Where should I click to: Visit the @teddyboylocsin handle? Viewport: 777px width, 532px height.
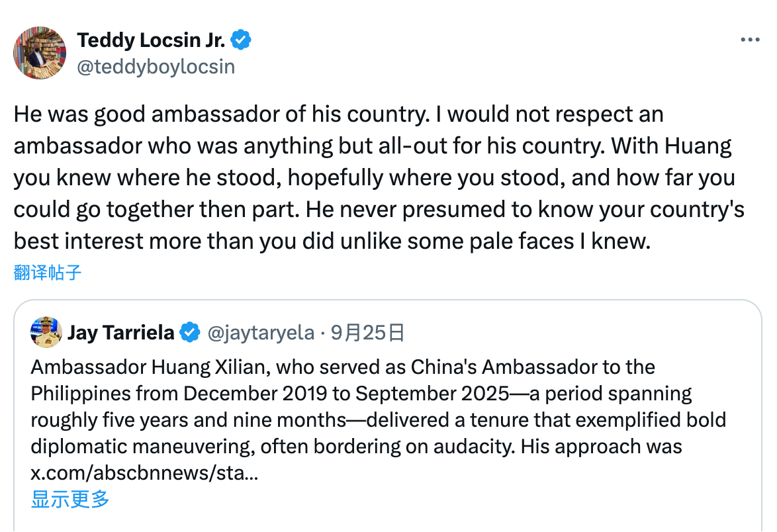pyautogui.click(x=156, y=67)
